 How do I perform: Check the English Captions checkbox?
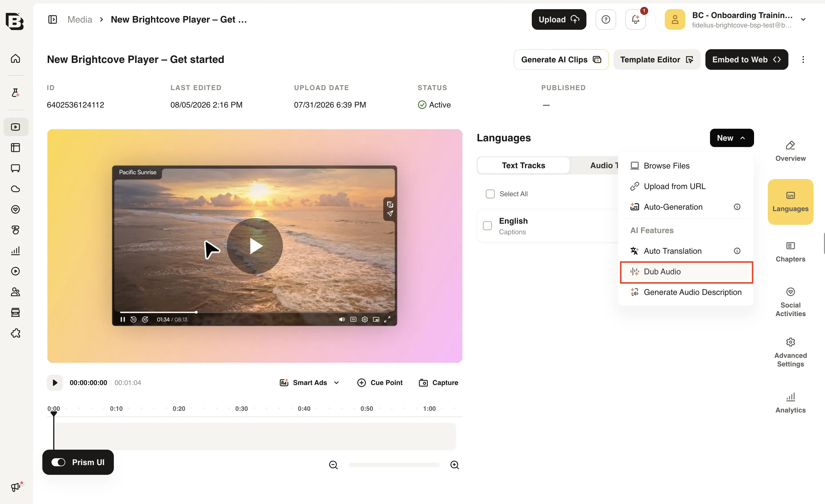click(x=487, y=226)
